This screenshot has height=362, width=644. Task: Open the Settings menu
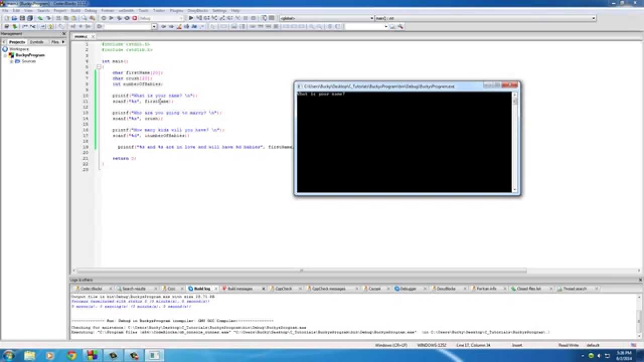click(x=219, y=11)
